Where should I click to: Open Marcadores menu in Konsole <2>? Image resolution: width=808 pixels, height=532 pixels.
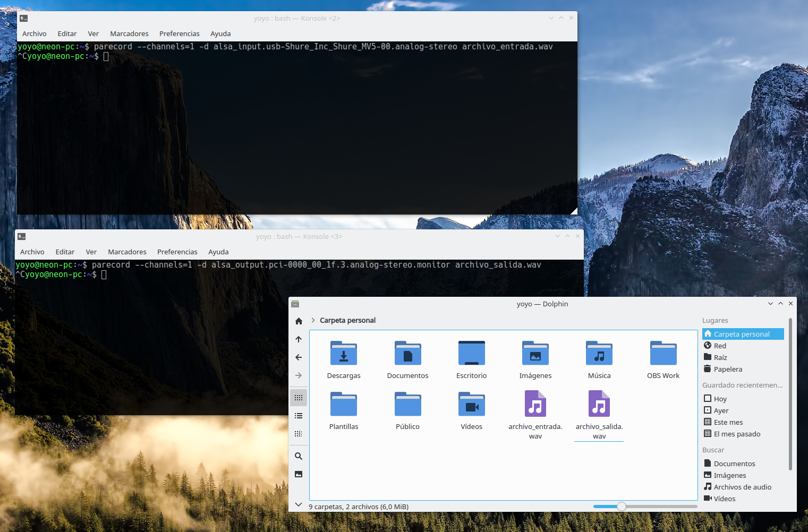tap(129, 33)
